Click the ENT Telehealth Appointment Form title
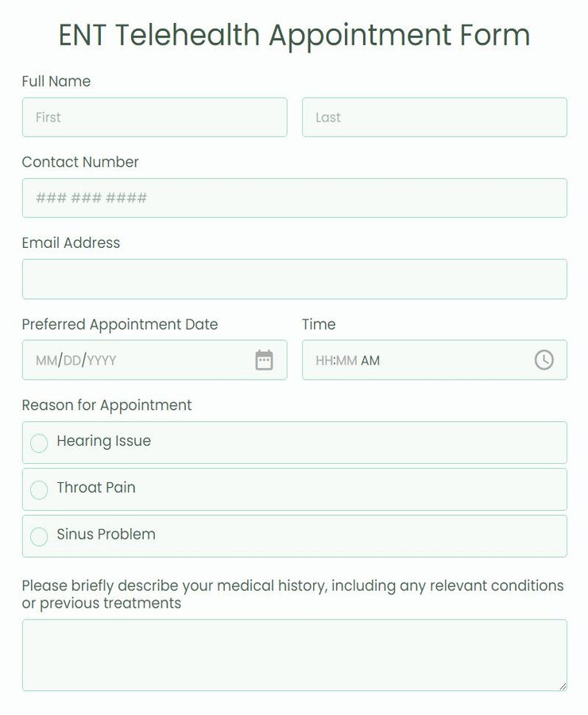Image resolution: width=588 pixels, height=715 pixels. 294,35
